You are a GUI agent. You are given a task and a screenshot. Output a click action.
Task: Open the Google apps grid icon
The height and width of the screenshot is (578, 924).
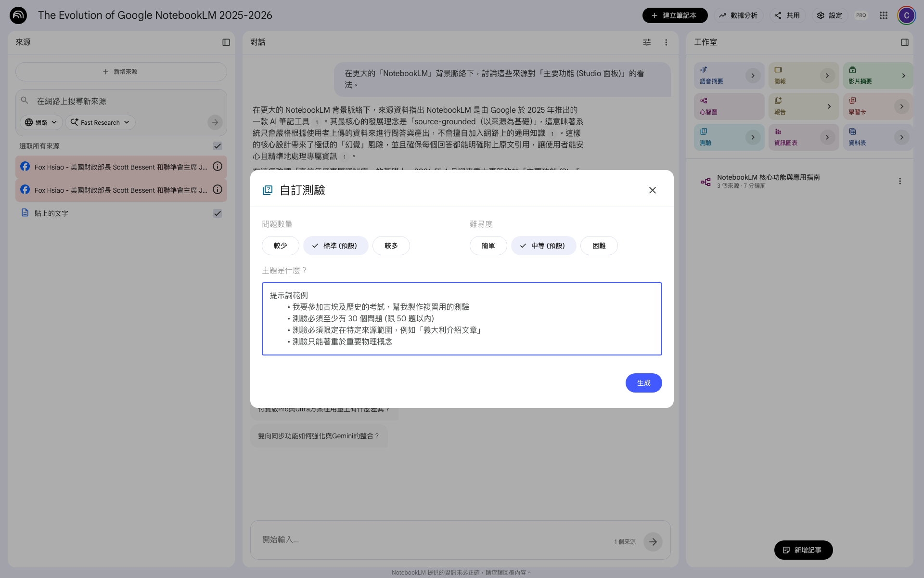883,15
